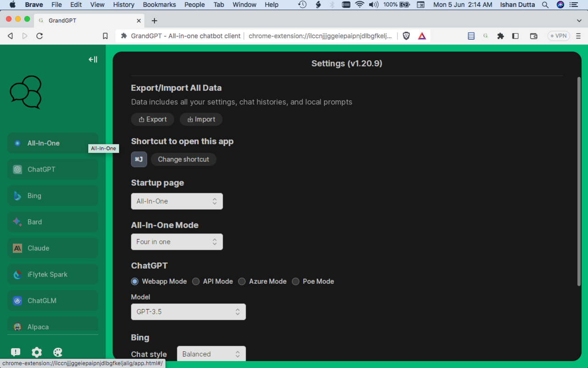This screenshot has width=588, height=368.
Task: Open the History menu
Action: tap(124, 5)
